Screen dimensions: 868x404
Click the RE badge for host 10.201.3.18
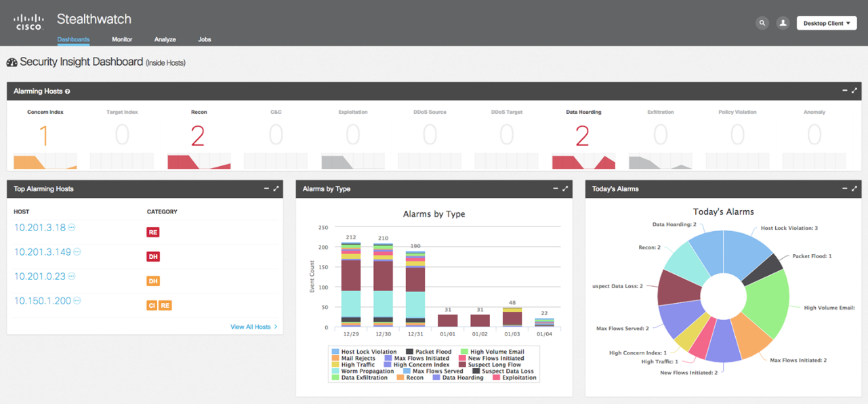tap(153, 233)
